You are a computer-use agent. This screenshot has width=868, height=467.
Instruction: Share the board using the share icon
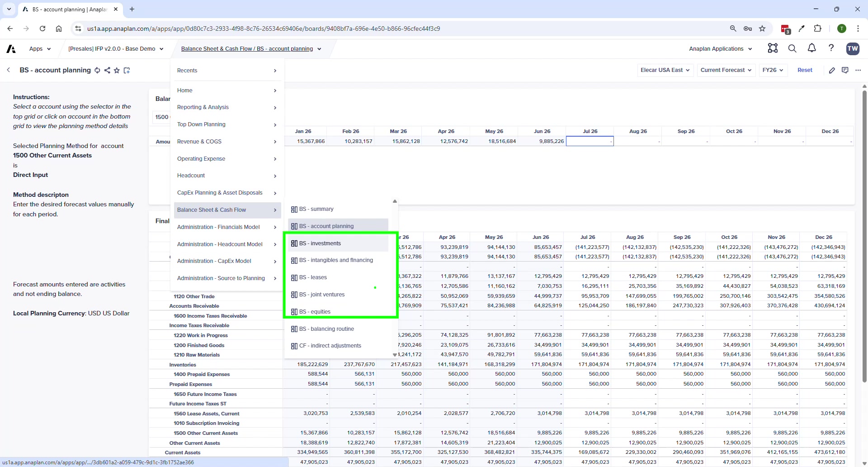click(107, 70)
